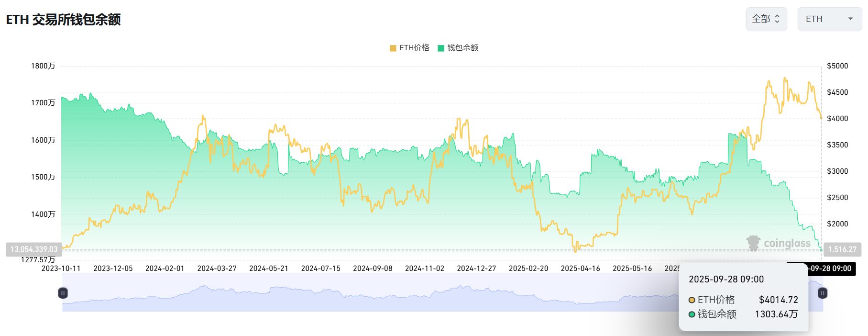This screenshot has height=336, width=868.
Task: Click the coinglass watermark logo
Action: 778,243
